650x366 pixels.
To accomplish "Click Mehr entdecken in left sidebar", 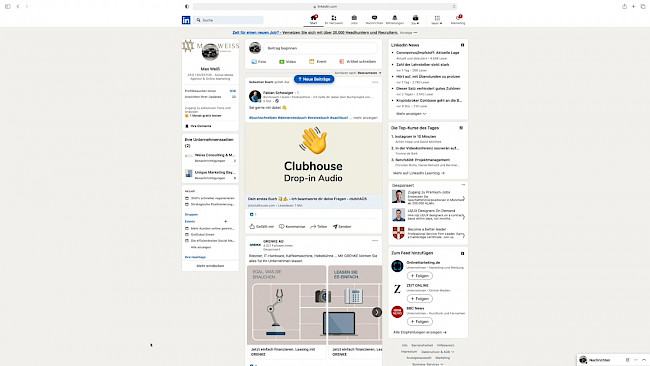I will (x=210, y=266).
